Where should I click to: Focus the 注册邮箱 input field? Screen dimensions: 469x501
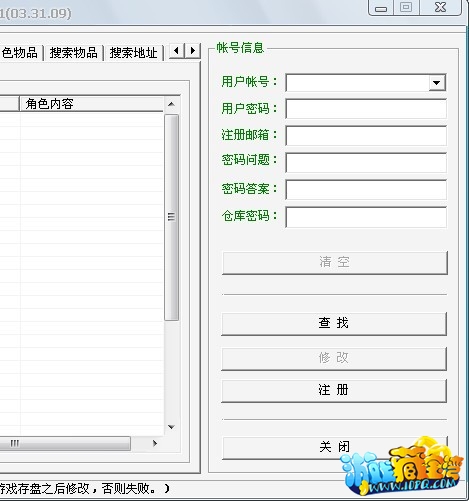366,136
